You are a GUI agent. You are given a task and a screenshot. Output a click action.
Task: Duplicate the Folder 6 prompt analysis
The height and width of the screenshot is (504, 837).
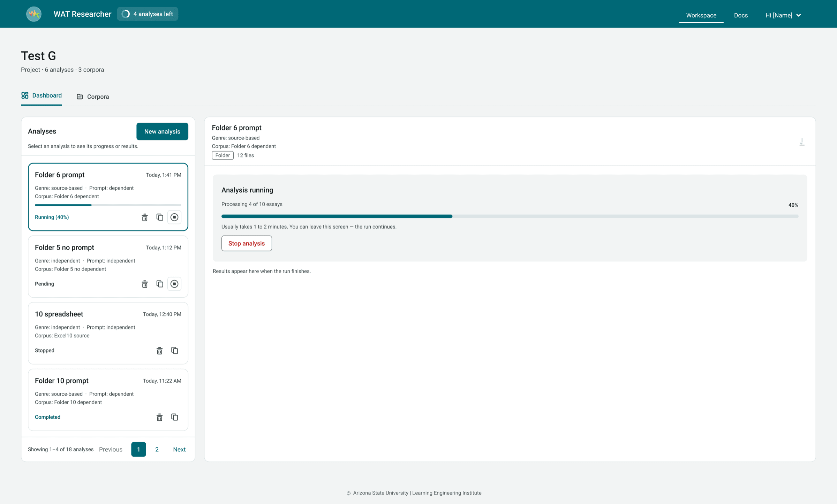point(160,217)
